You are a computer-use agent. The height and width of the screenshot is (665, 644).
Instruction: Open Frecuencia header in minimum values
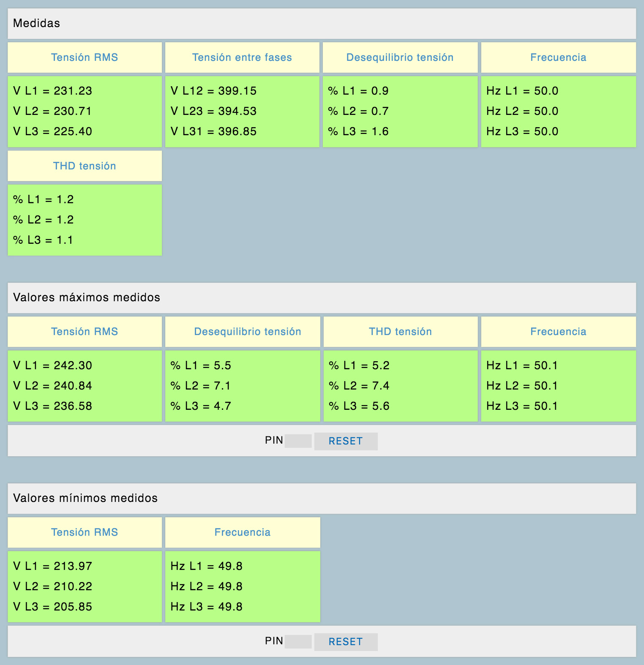pyautogui.click(x=243, y=532)
